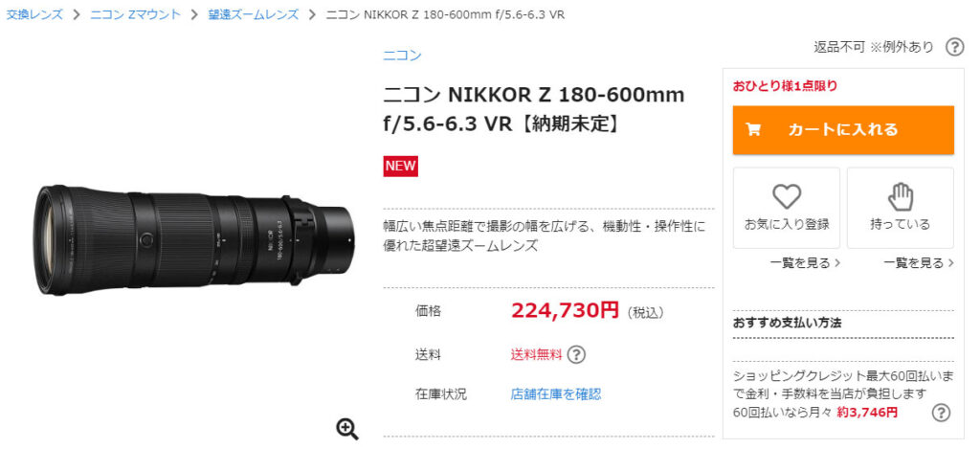
Task: Click the heart icon for お気に入り登録
Action: 787,197
